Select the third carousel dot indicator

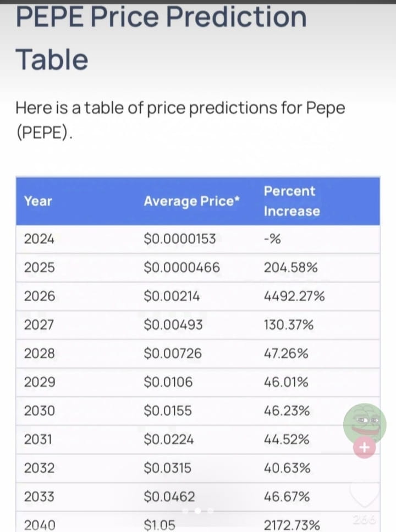(x=210, y=510)
